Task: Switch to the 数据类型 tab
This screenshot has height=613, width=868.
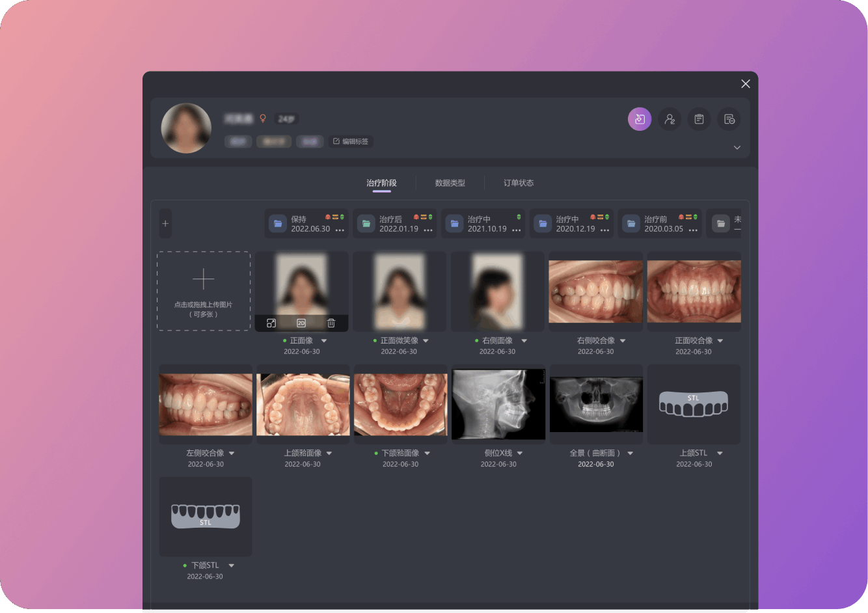Action: pyautogui.click(x=450, y=183)
